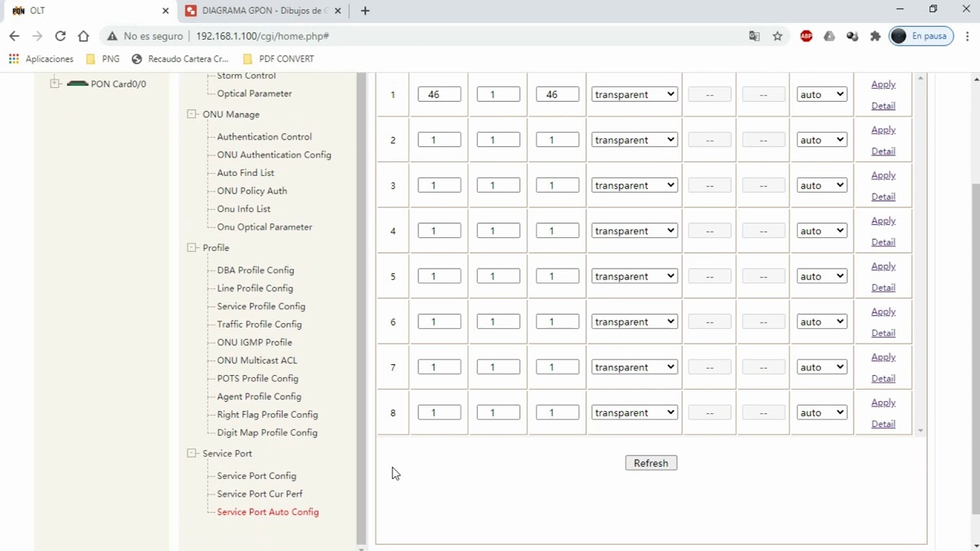The width and height of the screenshot is (980, 551).
Task: Click Apply link for row 1
Action: click(883, 84)
